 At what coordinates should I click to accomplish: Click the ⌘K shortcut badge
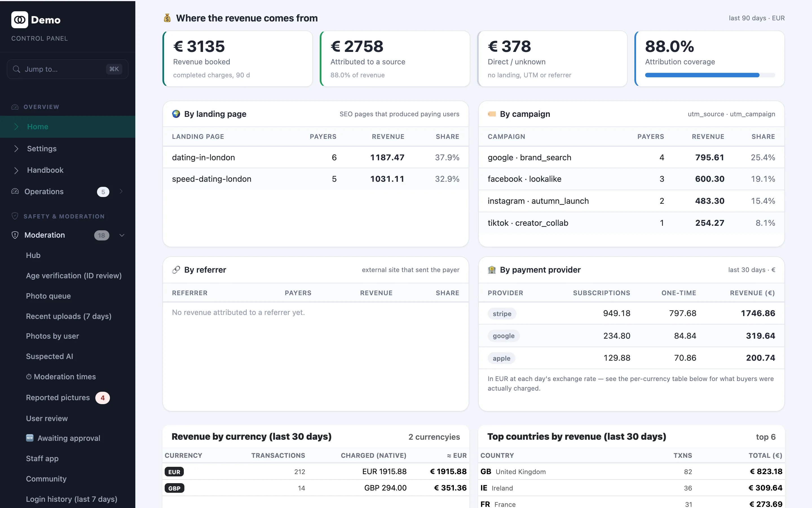[x=114, y=69]
